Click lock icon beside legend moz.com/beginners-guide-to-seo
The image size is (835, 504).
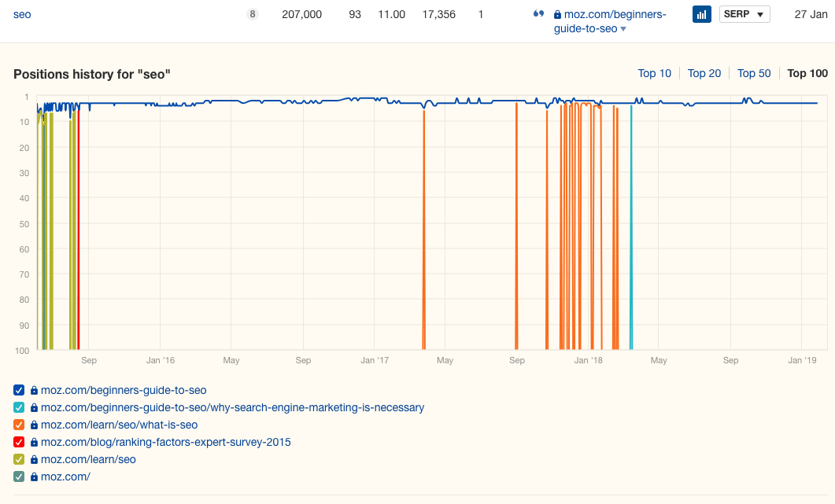(x=34, y=391)
